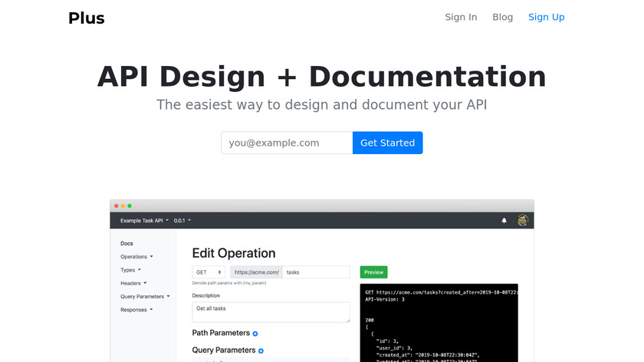The image size is (644, 362).
Task: Focus the email address field
Action: (287, 143)
